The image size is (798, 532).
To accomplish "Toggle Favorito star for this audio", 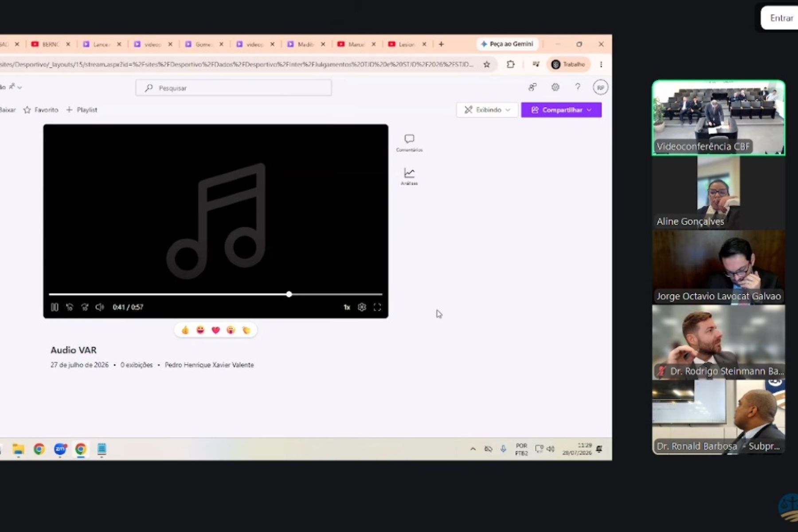I will click(x=41, y=110).
